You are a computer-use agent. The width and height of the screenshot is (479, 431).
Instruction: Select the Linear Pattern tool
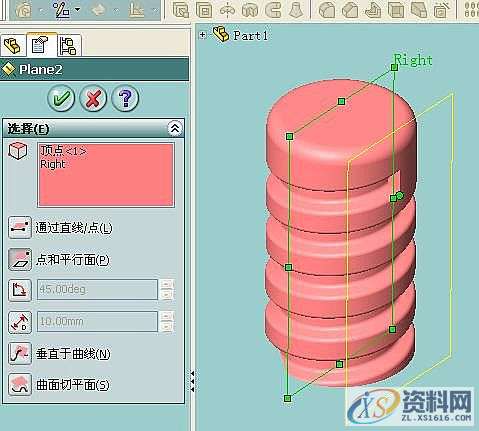471,9
